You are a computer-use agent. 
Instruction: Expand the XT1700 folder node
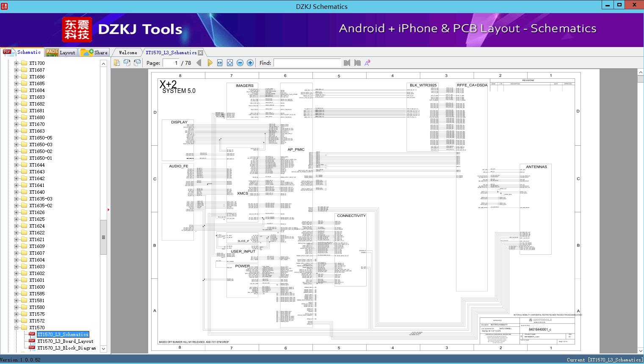tap(17, 63)
